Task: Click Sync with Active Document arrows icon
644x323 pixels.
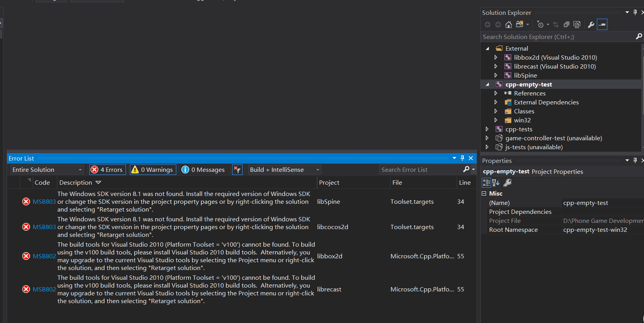Action: click(556, 25)
